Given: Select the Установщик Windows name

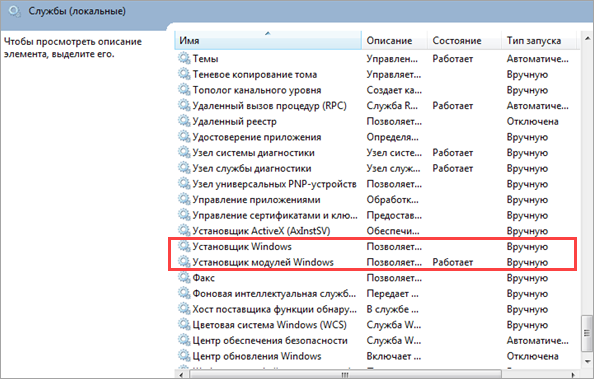Looking at the screenshot, I should coord(242,247).
